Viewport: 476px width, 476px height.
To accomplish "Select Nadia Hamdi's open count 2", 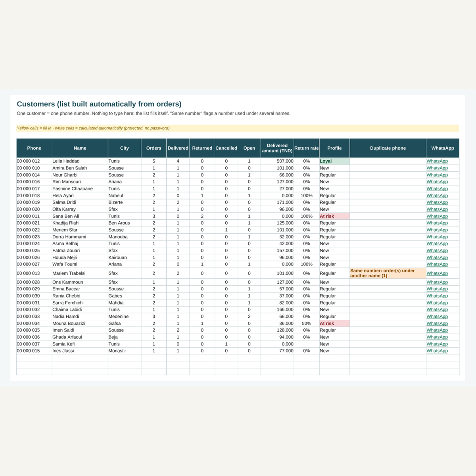I will coord(249,317).
